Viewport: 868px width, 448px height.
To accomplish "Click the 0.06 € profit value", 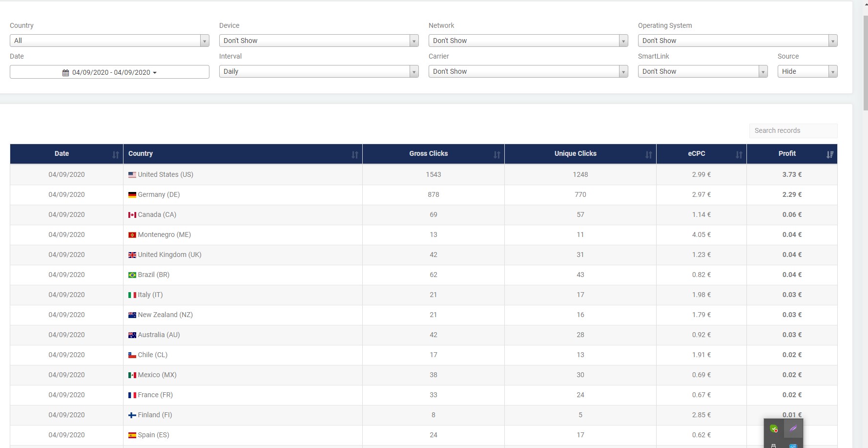I will coord(792,214).
